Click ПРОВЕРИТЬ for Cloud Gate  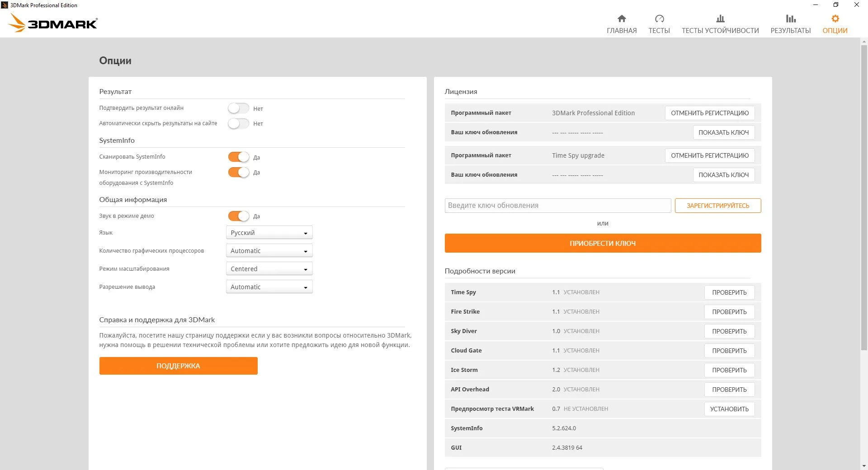729,351
